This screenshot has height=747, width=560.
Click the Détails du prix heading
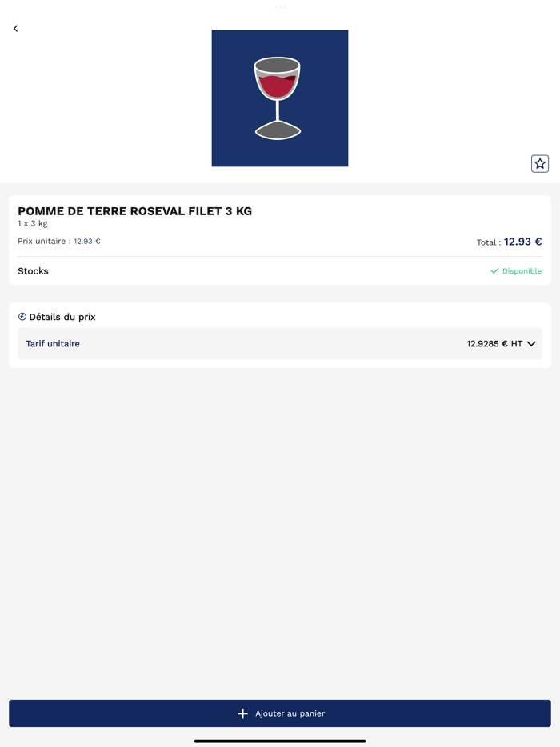62,317
